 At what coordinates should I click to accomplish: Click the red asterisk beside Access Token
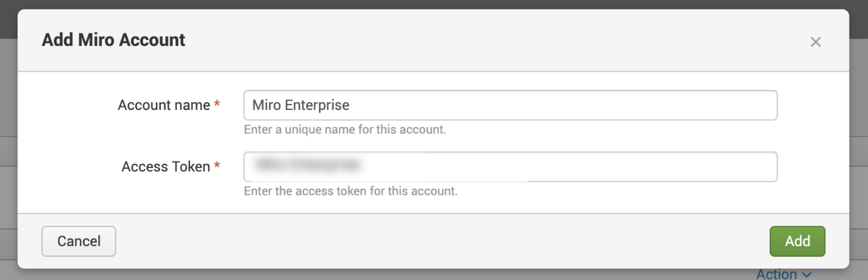[x=217, y=166]
